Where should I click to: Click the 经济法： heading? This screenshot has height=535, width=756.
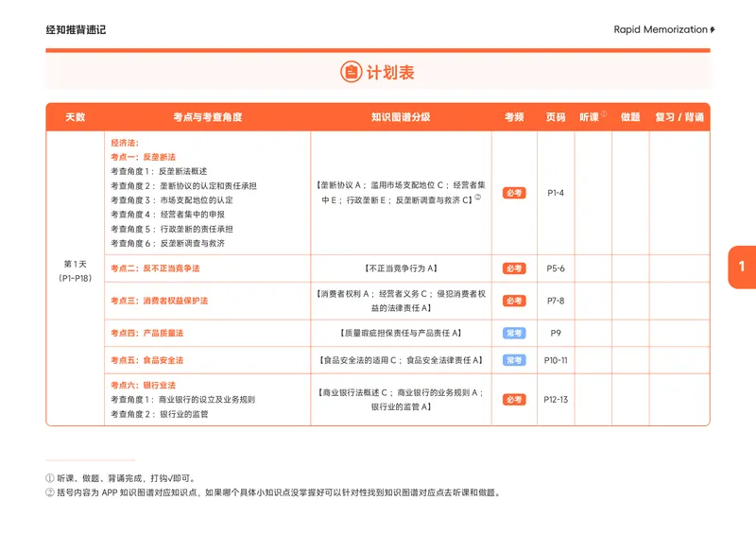(125, 143)
